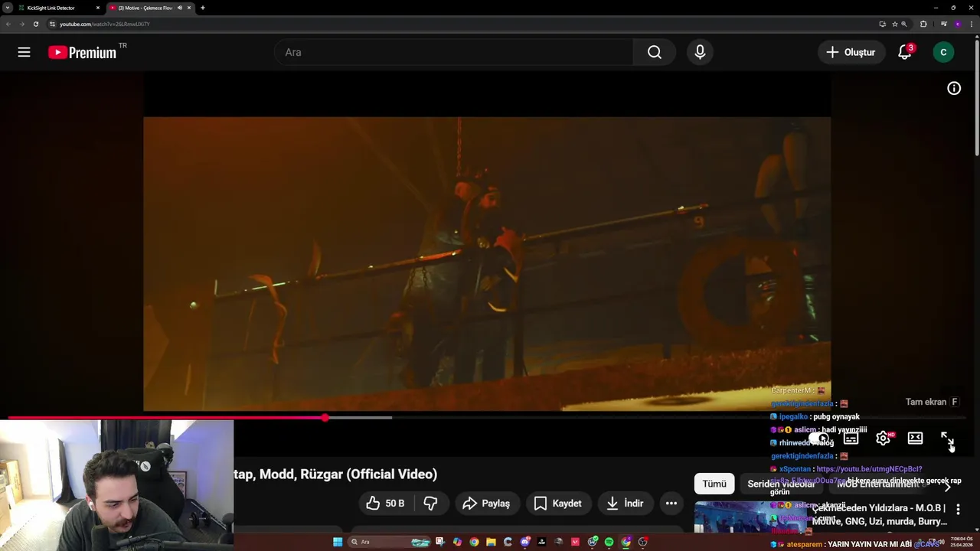
Task: Open Chrome from the taskbar
Action: pyautogui.click(x=474, y=542)
